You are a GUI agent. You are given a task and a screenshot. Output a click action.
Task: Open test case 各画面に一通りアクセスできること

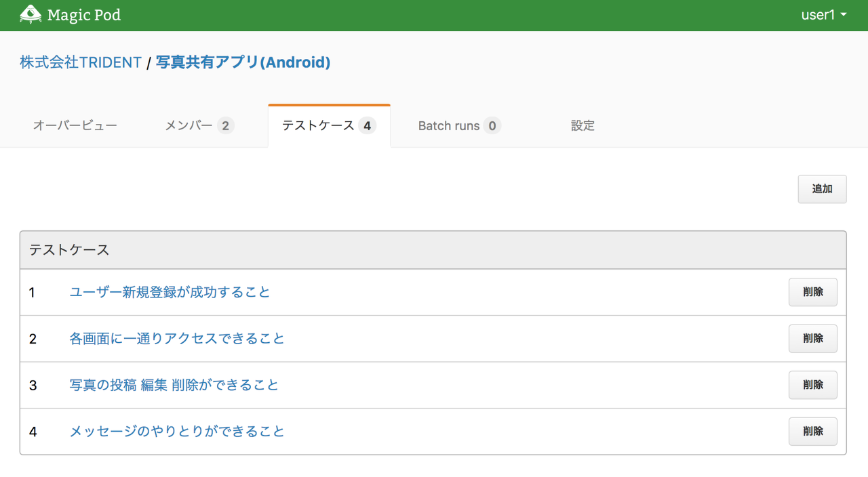[176, 339]
